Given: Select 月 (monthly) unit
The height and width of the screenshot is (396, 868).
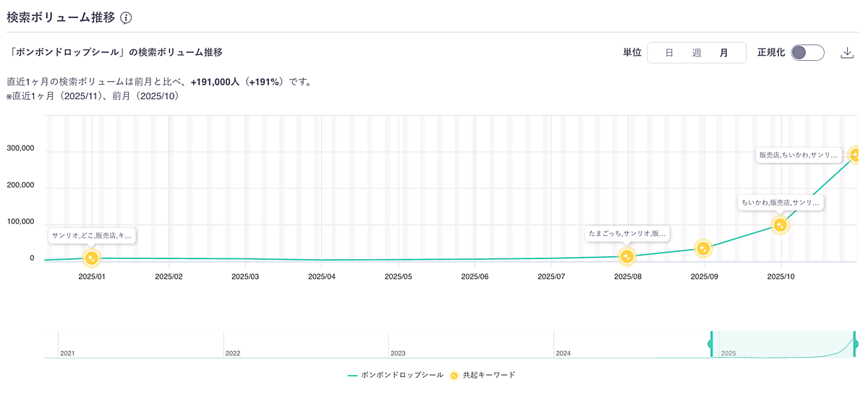Looking at the screenshot, I should 724,53.
